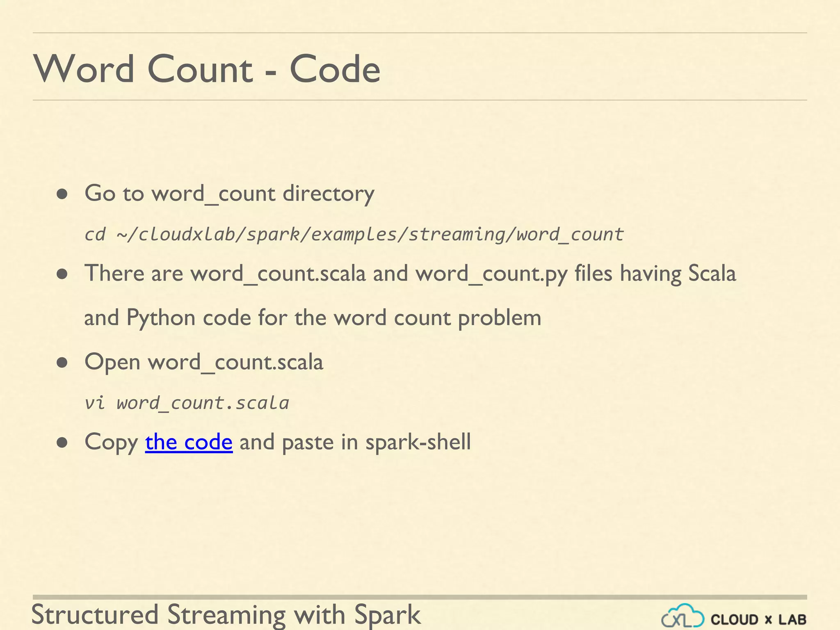Click the bullet dot before 'There are'

click(62, 274)
